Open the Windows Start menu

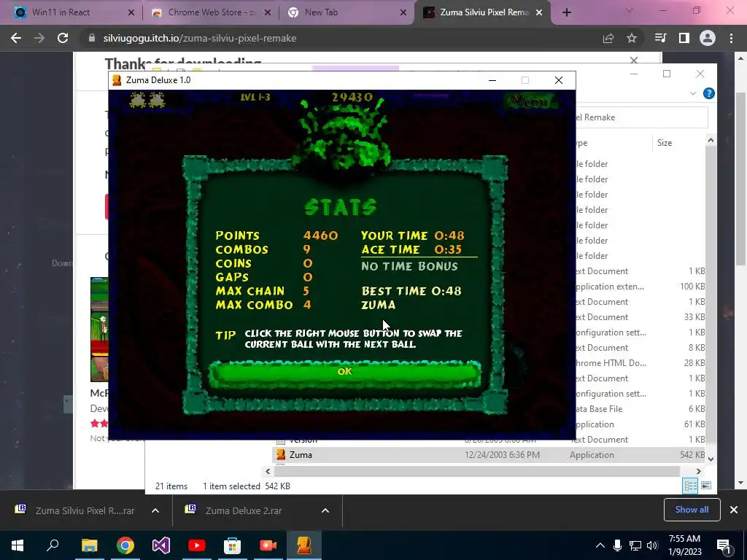point(18,545)
